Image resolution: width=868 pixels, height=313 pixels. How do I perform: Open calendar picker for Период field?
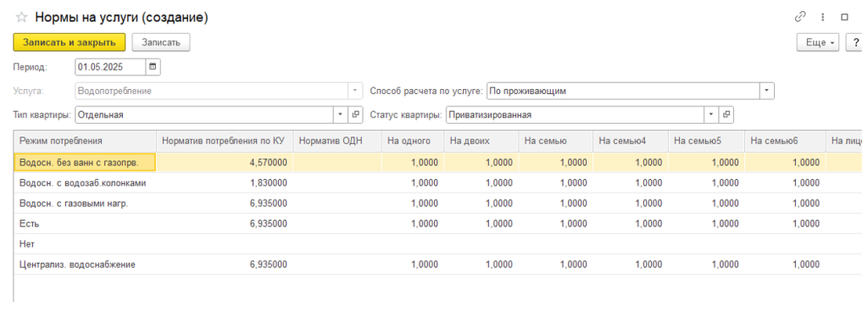coord(153,67)
